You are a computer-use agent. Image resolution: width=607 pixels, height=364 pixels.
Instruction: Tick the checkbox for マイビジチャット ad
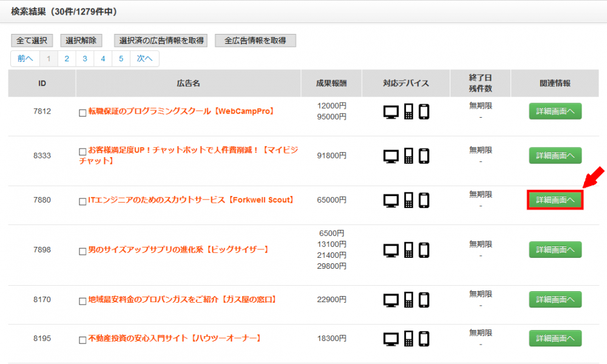(83, 152)
